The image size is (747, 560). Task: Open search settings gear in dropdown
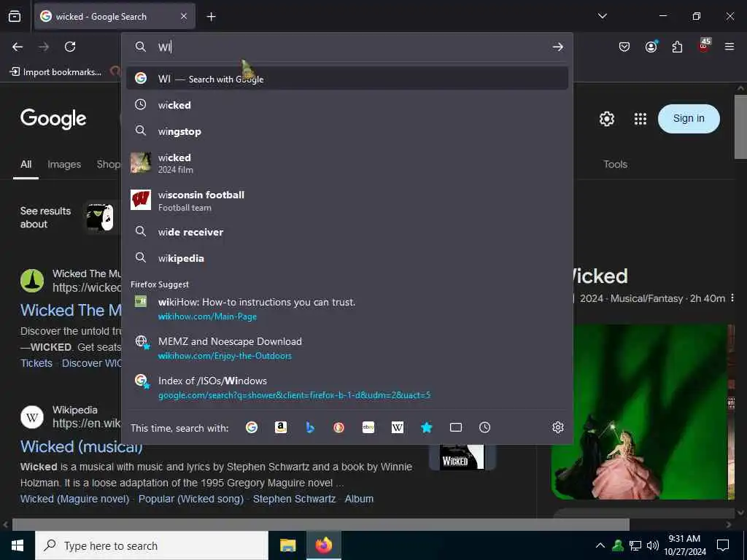558,427
